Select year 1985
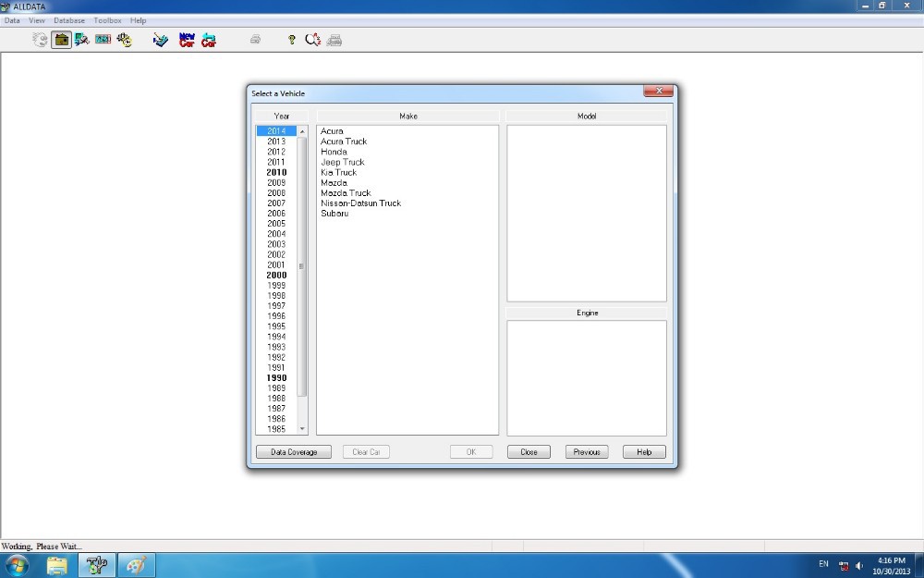The width and height of the screenshot is (924, 578). click(276, 429)
